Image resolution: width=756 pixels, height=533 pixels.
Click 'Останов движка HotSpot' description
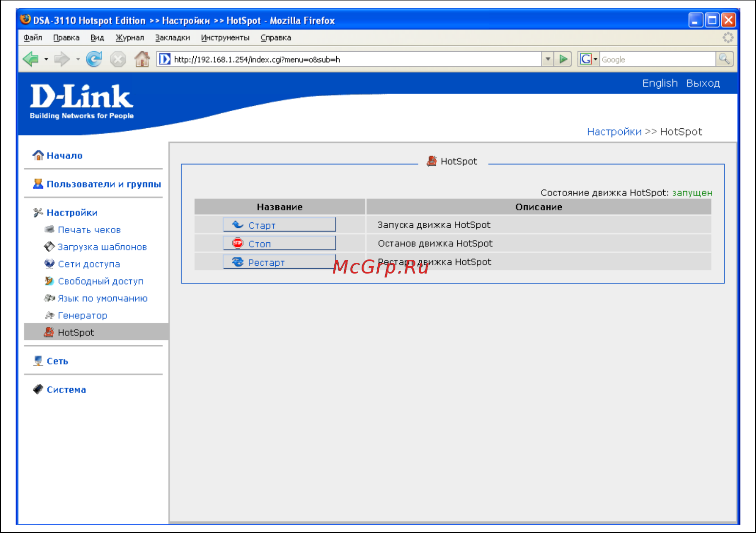(x=435, y=243)
